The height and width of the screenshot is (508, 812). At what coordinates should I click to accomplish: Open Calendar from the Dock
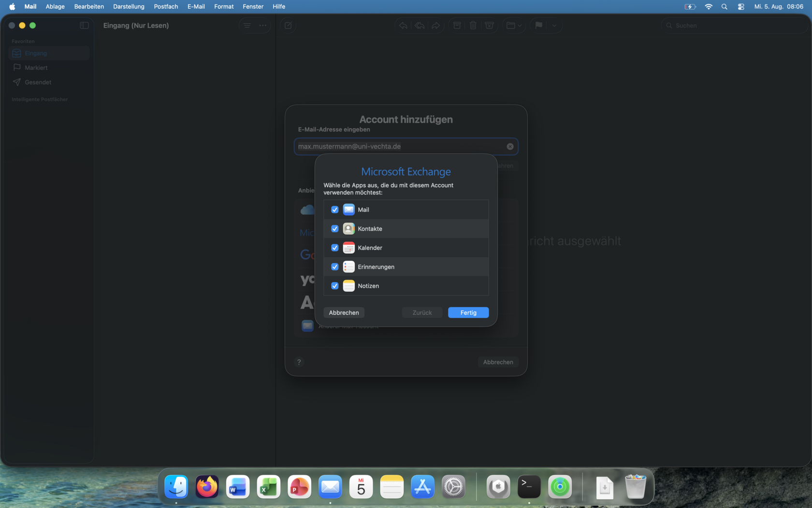361,486
